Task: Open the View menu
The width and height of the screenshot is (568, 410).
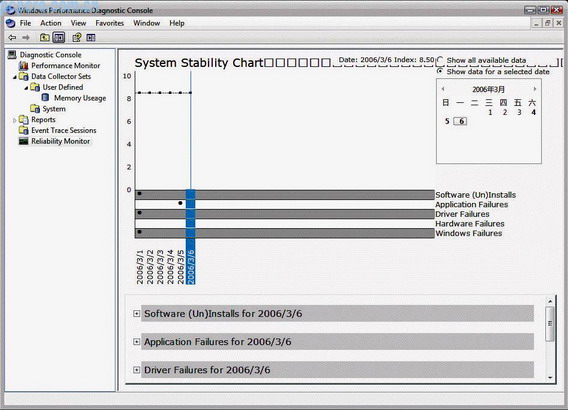Action: tap(78, 23)
